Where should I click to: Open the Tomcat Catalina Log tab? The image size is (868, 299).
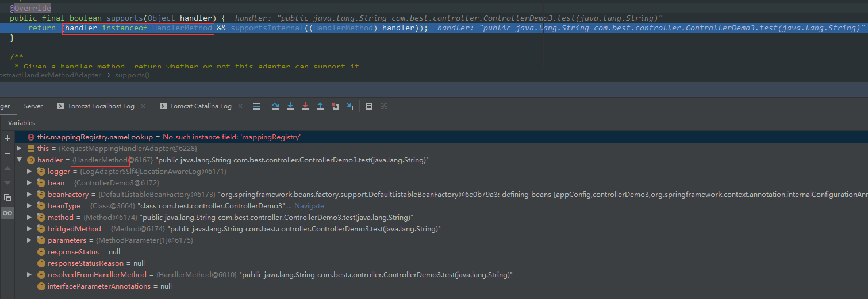pos(201,106)
